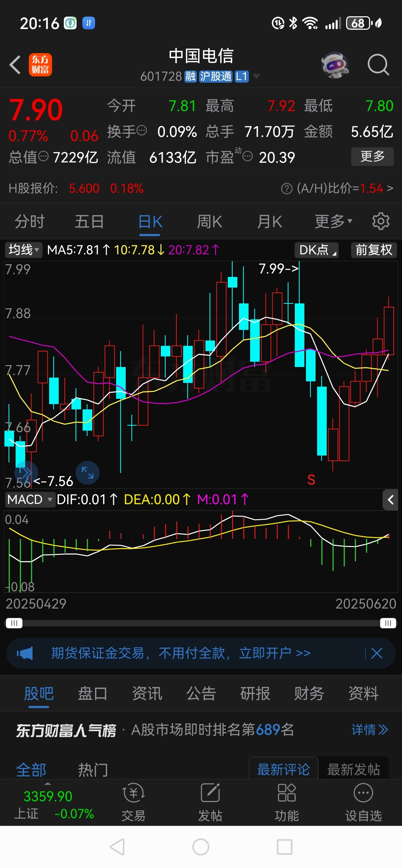Open the 资讯 tab
Viewport: 402px width, 868px height.
[x=147, y=694]
